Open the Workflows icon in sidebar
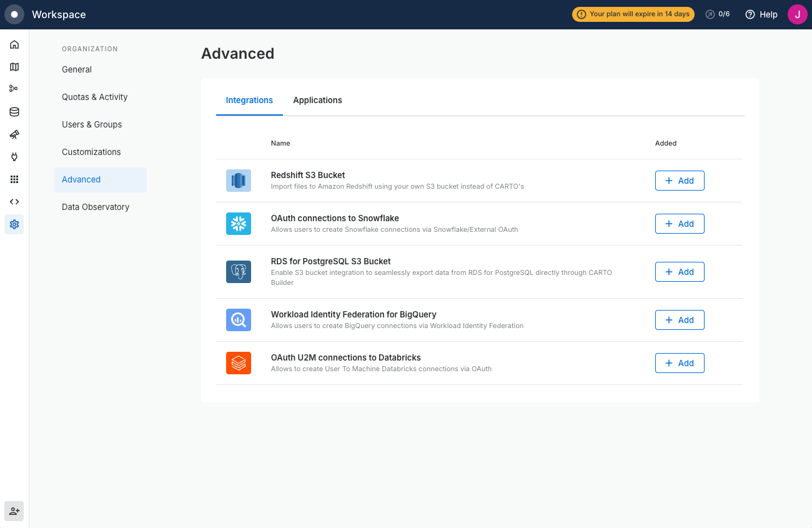Image resolution: width=812 pixels, height=528 pixels. pyautogui.click(x=14, y=89)
